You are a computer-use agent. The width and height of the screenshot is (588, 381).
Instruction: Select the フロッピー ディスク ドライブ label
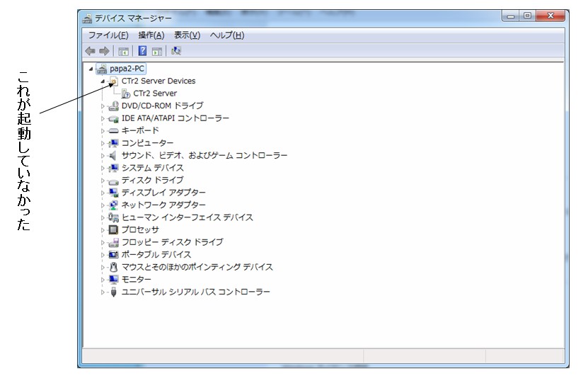[172, 242]
